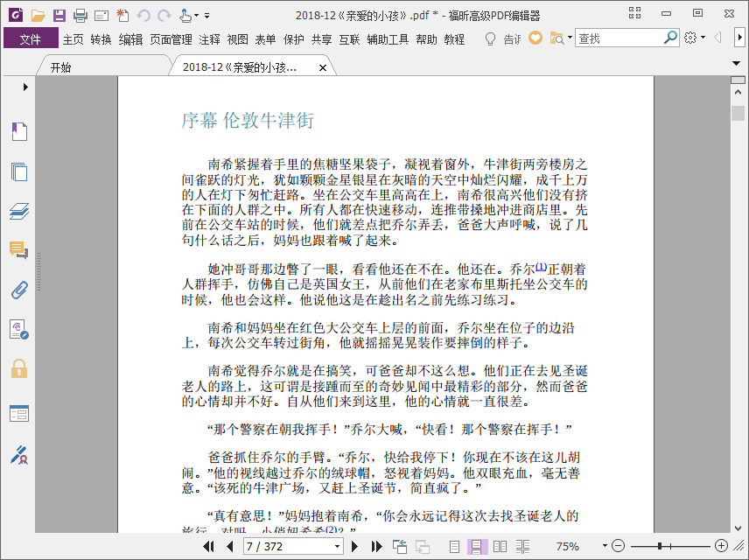Open the 教程 ribbon tab
The width and height of the screenshot is (749, 560).
[x=454, y=39]
